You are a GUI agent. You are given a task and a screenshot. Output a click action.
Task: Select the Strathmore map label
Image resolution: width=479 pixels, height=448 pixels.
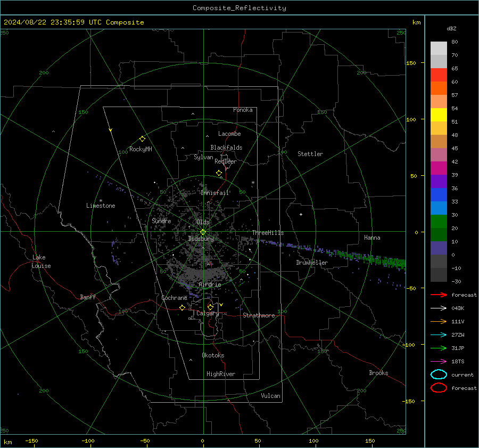tap(259, 315)
